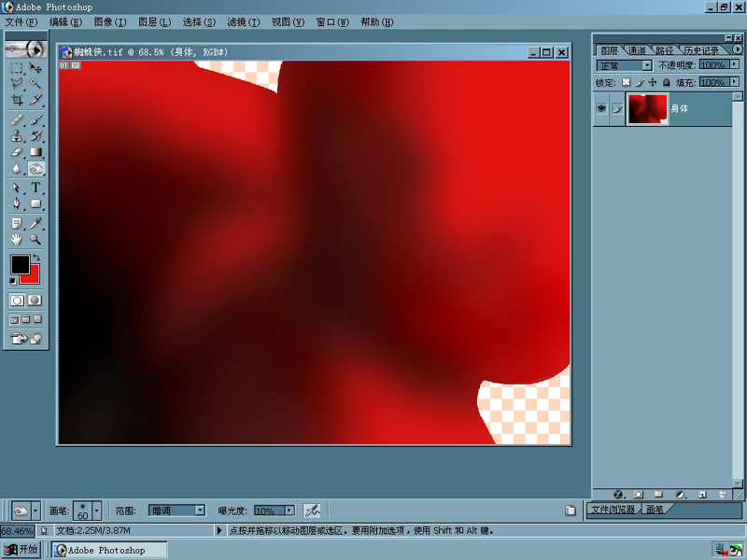Select the Burn tool in toolbox
The image size is (747, 560).
[x=35, y=169]
